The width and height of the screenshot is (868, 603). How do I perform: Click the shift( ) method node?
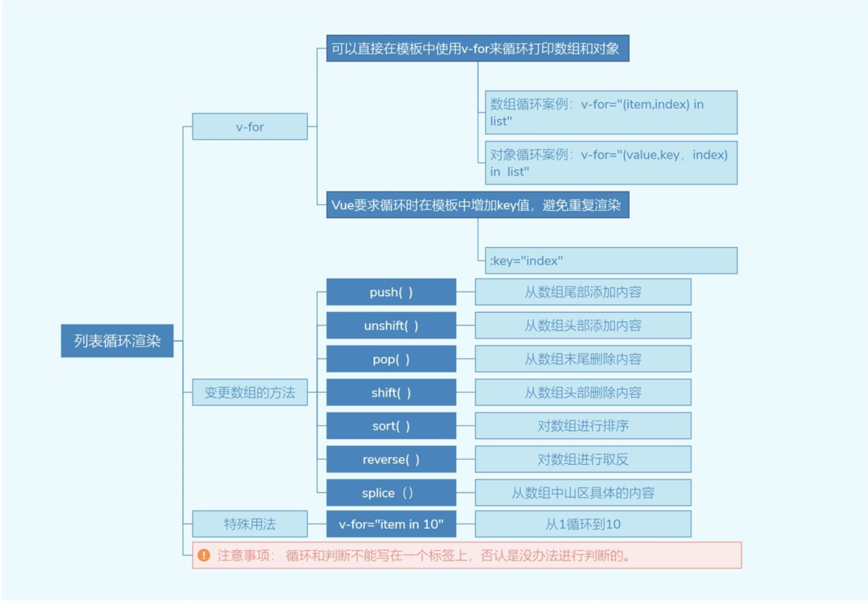click(391, 392)
